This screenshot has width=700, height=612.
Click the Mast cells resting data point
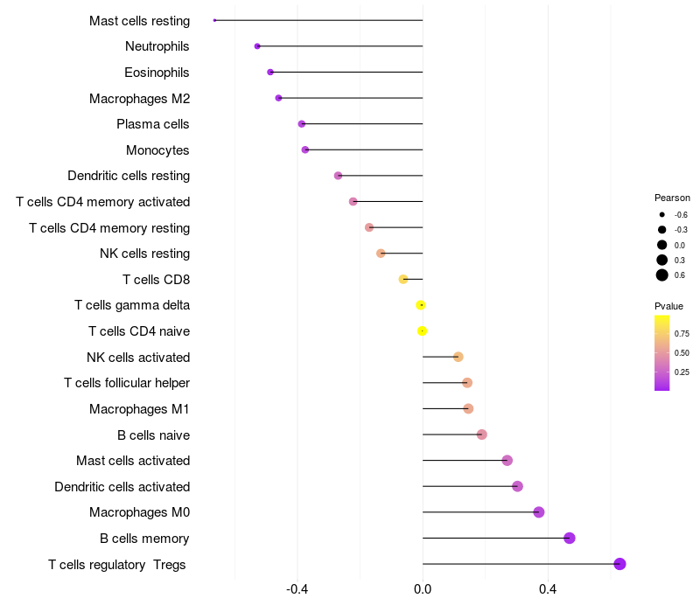214,20
